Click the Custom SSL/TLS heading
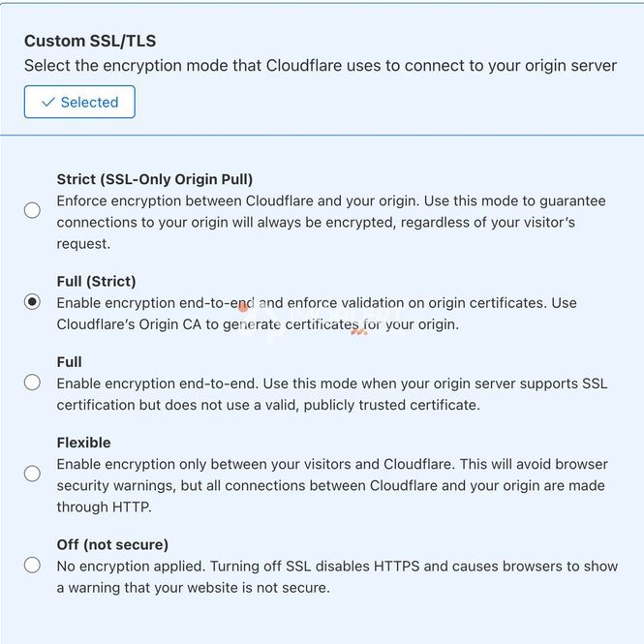The width and height of the screenshot is (644, 644). click(90, 41)
